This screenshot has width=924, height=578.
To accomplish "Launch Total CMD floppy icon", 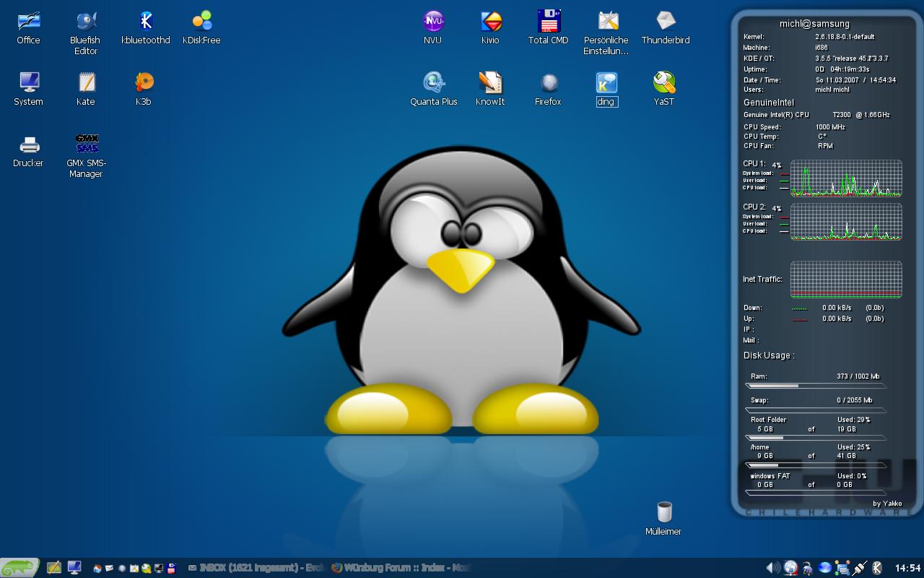I will pyautogui.click(x=549, y=28).
